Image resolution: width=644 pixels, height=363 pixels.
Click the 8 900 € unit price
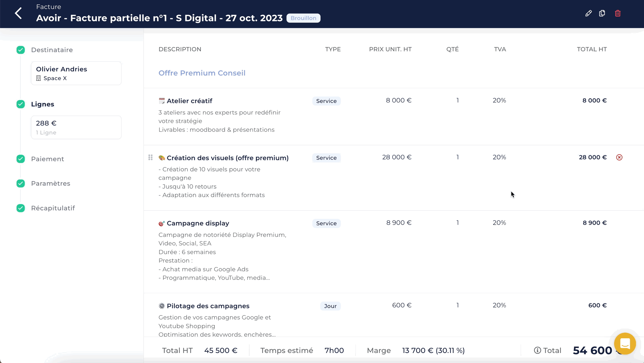(399, 223)
